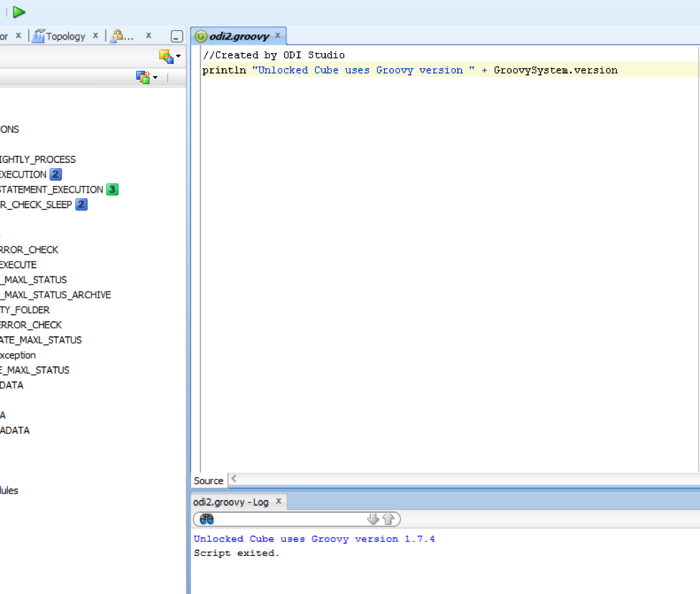Close the Topology tab
Viewport: 700px width, 594px height.
(x=95, y=36)
